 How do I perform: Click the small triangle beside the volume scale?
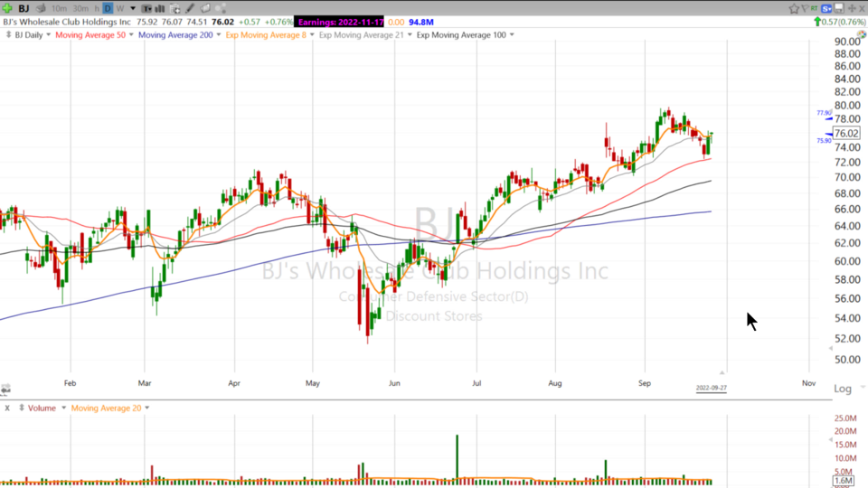tap(830, 440)
